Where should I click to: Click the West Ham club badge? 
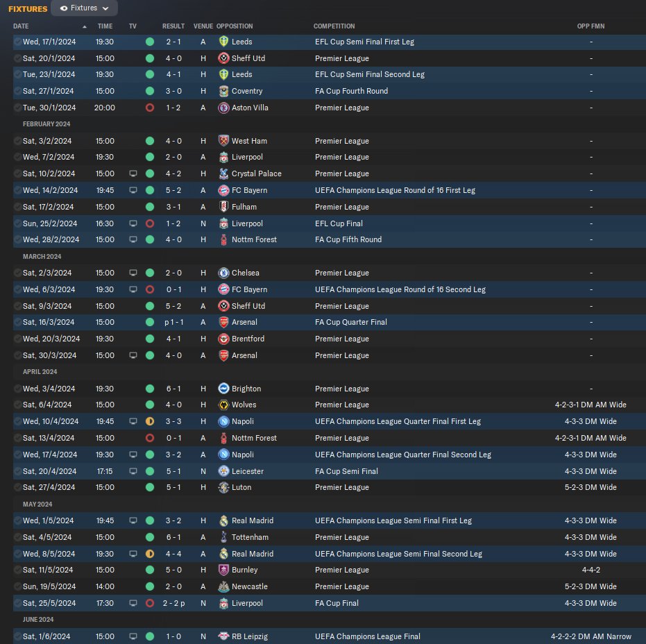(223, 141)
